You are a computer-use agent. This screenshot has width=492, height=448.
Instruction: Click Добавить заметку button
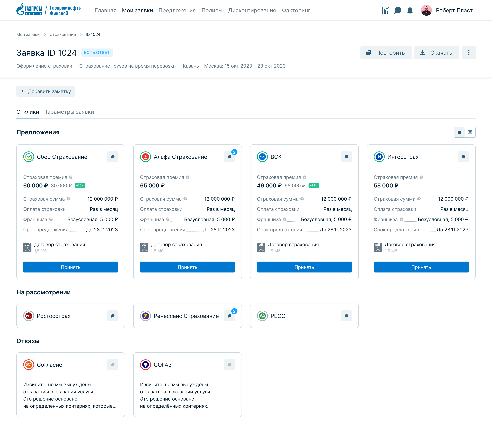click(46, 91)
